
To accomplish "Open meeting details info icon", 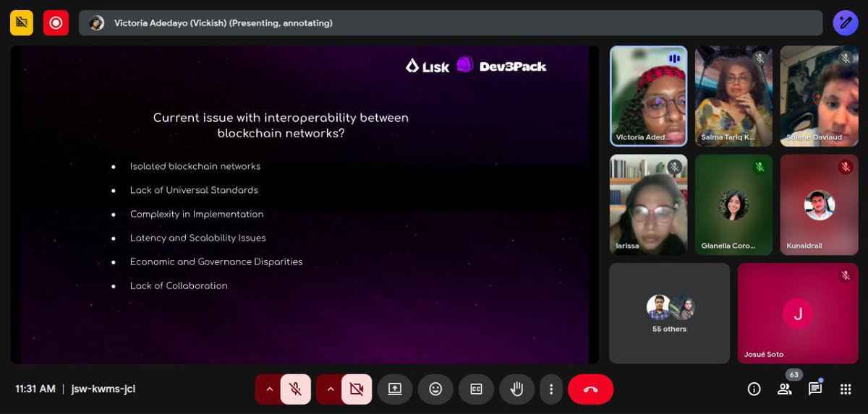I will [x=754, y=389].
